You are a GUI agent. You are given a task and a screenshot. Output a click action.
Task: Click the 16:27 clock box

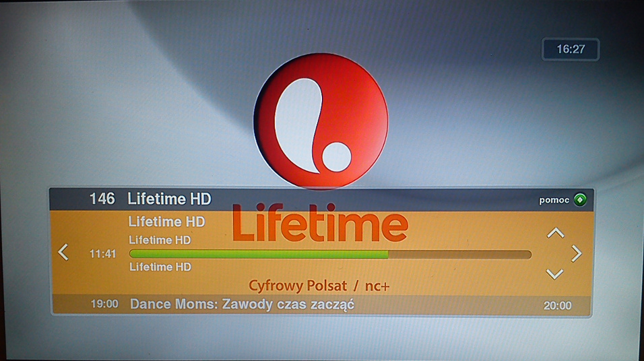click(571, 49)
